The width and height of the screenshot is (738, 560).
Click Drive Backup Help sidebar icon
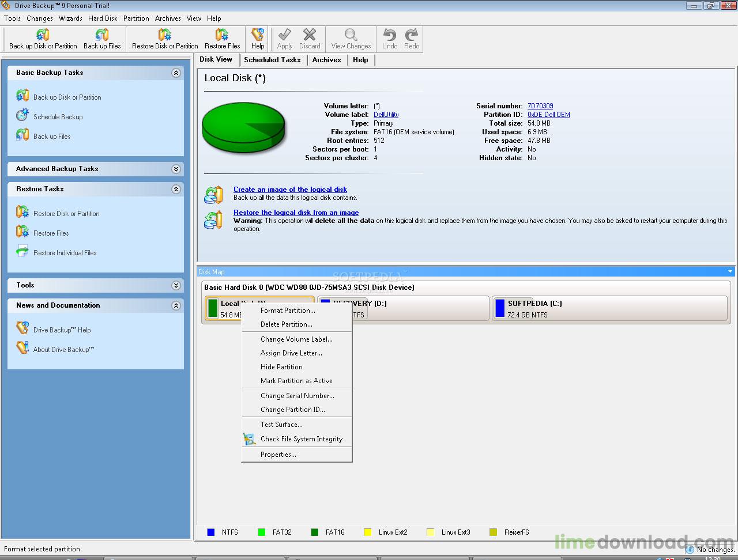point(22,328)
